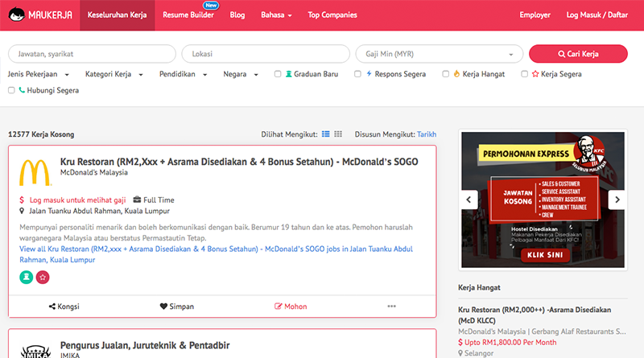
Task: Click Mohon to apply for job
Action: tap(291, 307)
